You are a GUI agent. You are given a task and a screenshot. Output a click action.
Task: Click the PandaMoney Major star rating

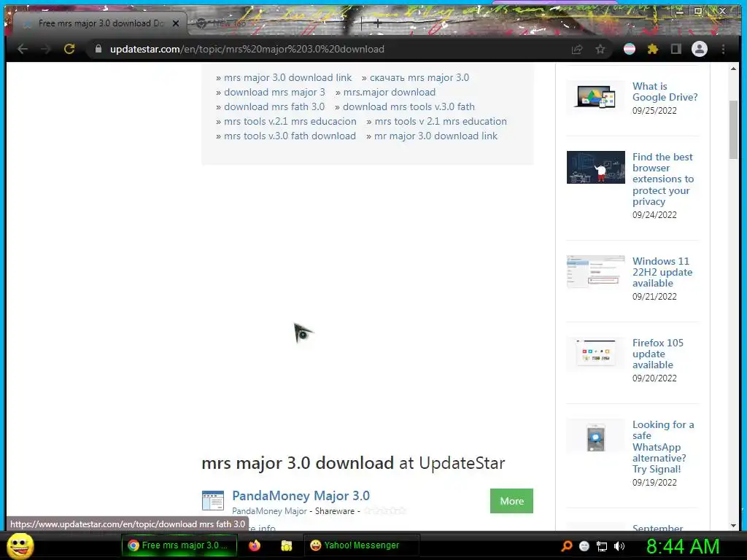[x=385, y=511]
